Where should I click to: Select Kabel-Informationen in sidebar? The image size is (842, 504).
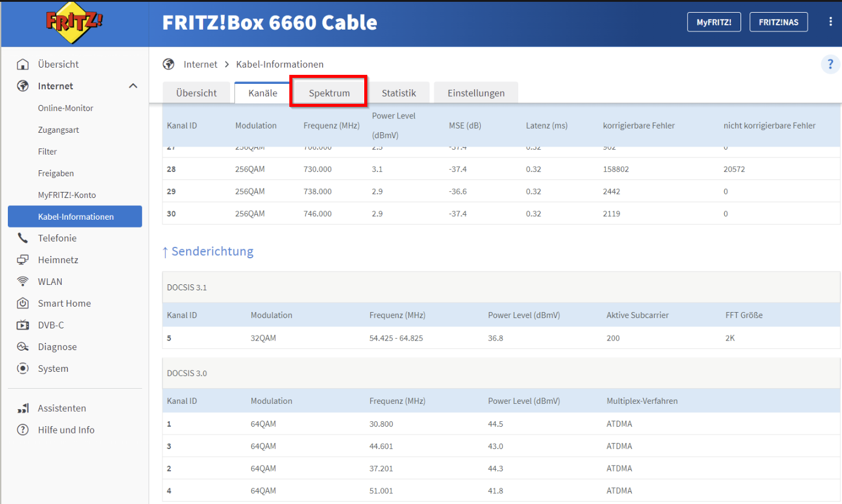[75, 217]
